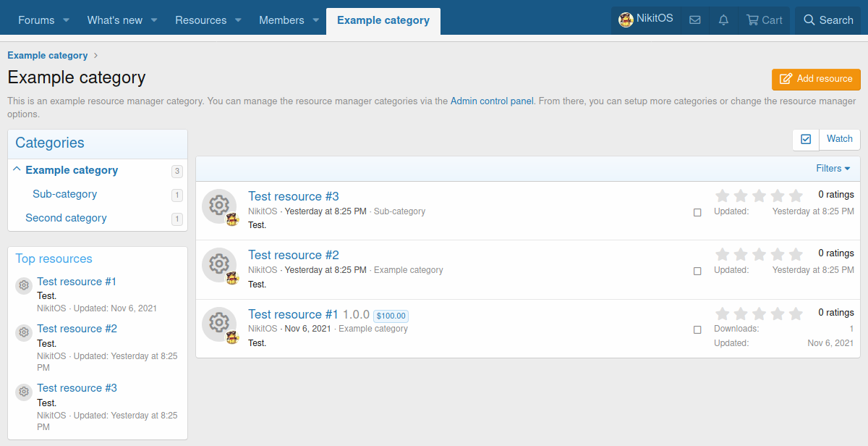Click the Add resource button
Viewport: 868px width, 446px height.
point(816,79)
